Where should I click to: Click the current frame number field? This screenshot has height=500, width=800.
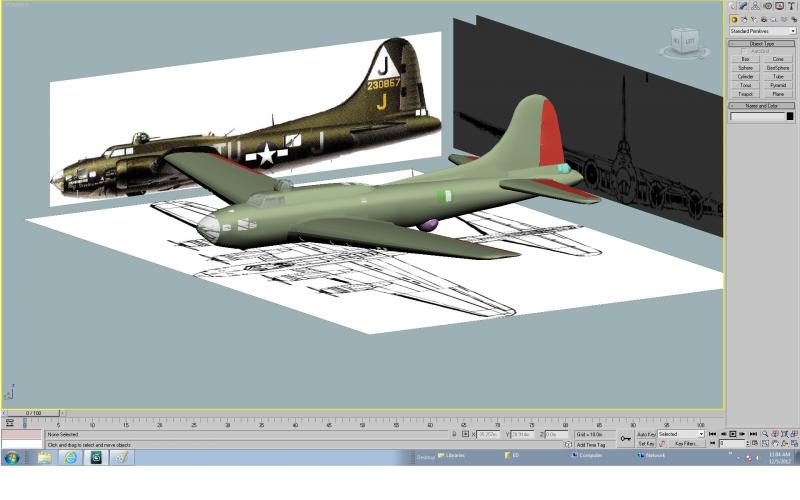(x=732, y=443)
